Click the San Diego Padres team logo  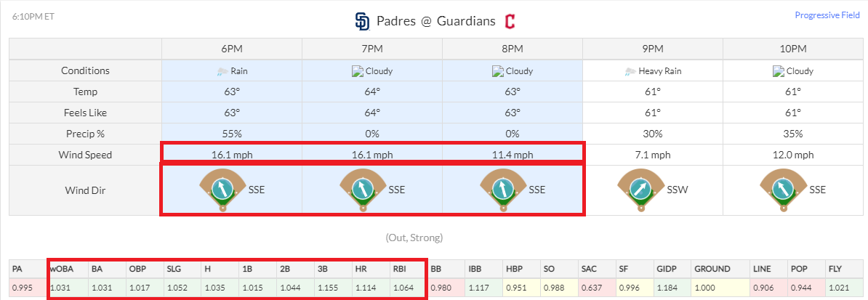(x=361, y=21)
